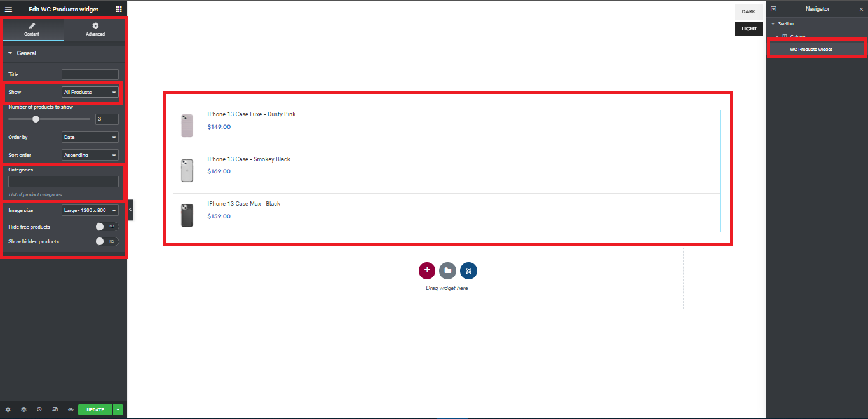Open the widgets grid panel icon
Image resolution: width=868 pixels, height=419 pixels.
(x=119, y=10)
